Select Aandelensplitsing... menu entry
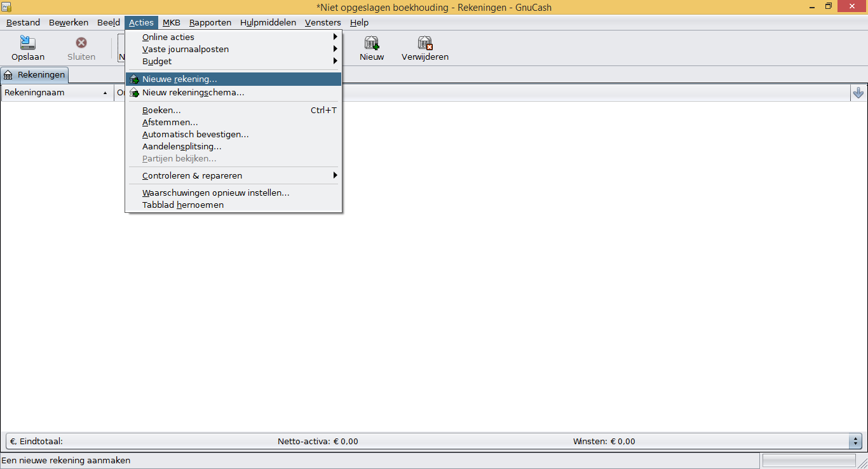This screenshot has height=469, width=868. coord(234,146)
